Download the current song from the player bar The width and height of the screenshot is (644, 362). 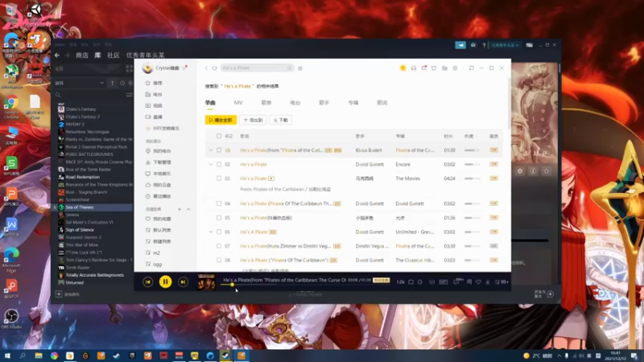[488, 282]
